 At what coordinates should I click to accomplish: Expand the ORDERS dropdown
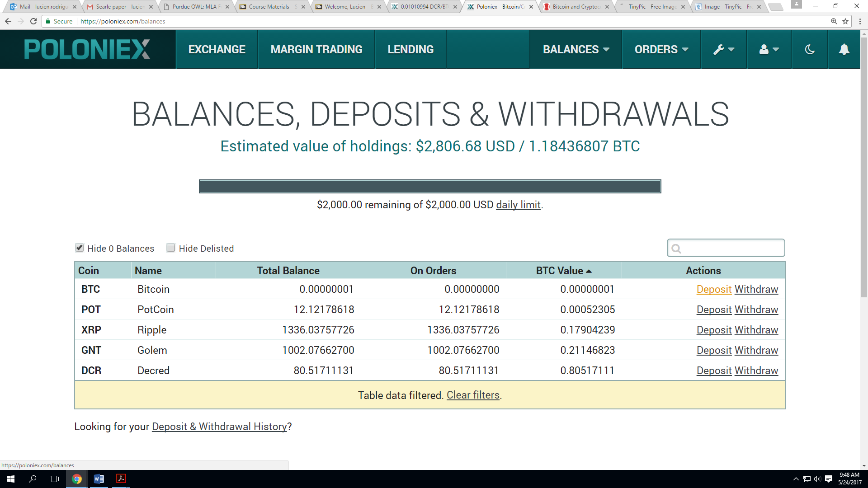coord(661,49)
